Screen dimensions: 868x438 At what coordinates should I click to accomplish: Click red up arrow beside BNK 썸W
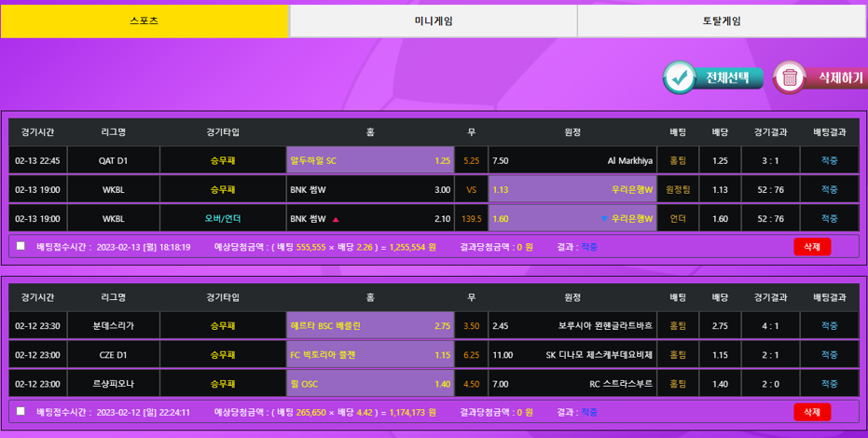point(336,219)
